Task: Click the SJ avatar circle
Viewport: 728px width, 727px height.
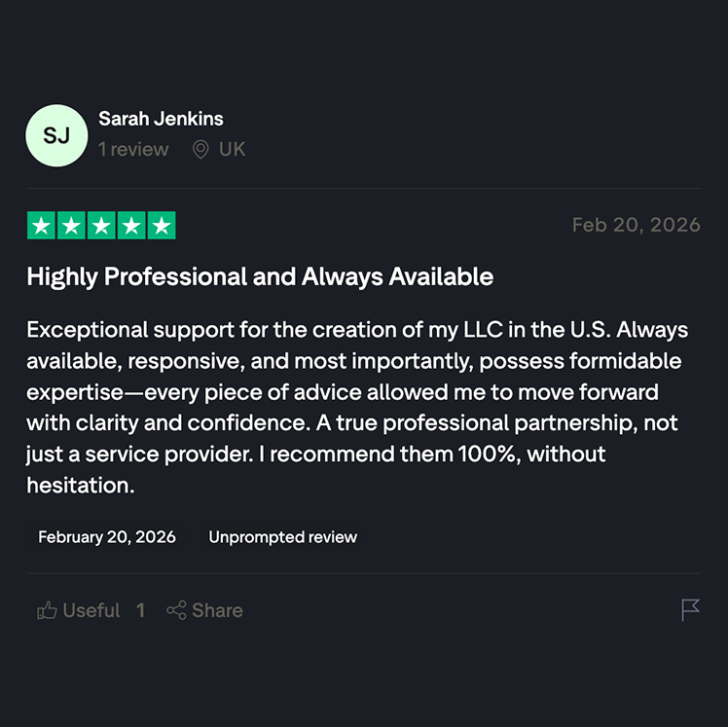Action: tap(56, 135)
